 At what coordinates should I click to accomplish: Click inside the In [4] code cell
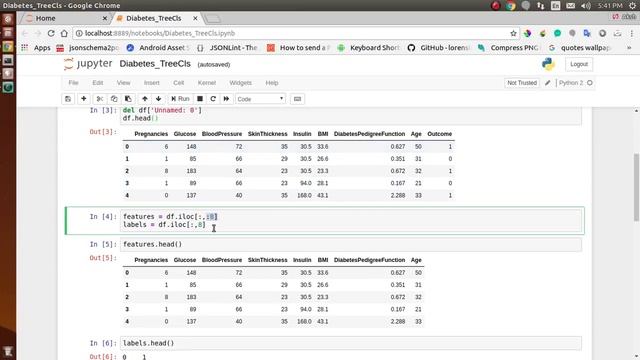pyautogui.click(x=352, y=221)
